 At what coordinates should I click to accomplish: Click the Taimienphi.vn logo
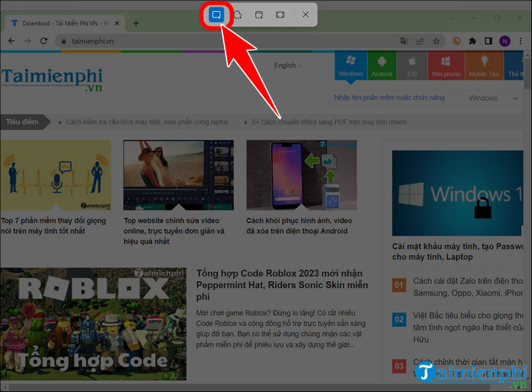52,79
